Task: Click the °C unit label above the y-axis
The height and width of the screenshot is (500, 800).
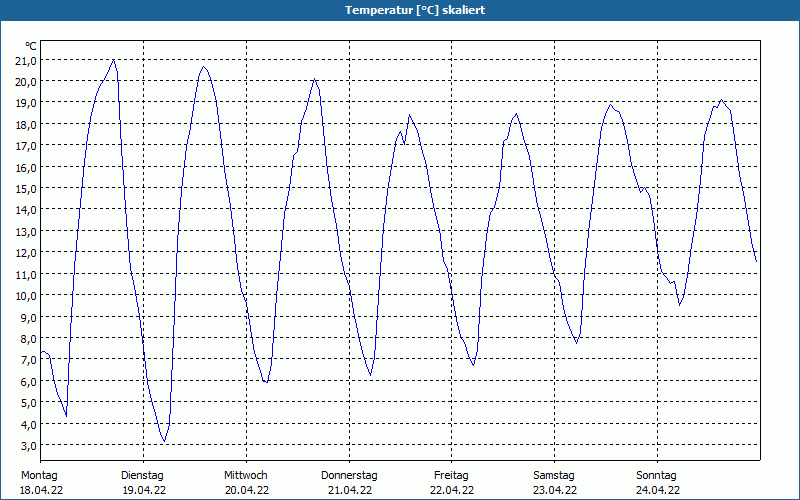Action: tap(31, 46)
